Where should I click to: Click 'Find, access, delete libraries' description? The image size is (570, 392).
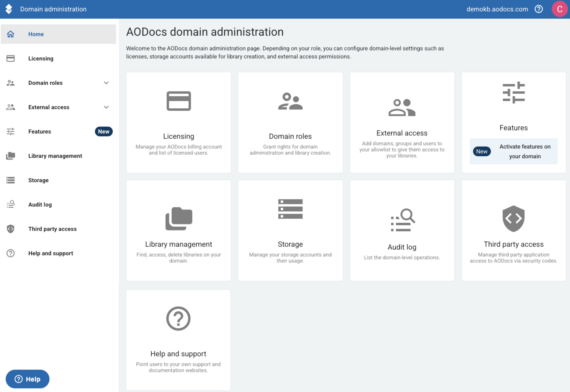click(x=179, y=258)
